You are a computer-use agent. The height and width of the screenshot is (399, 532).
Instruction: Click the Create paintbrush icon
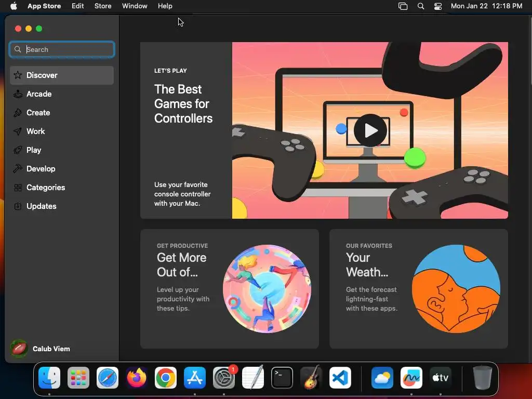[x=18, y=113]
